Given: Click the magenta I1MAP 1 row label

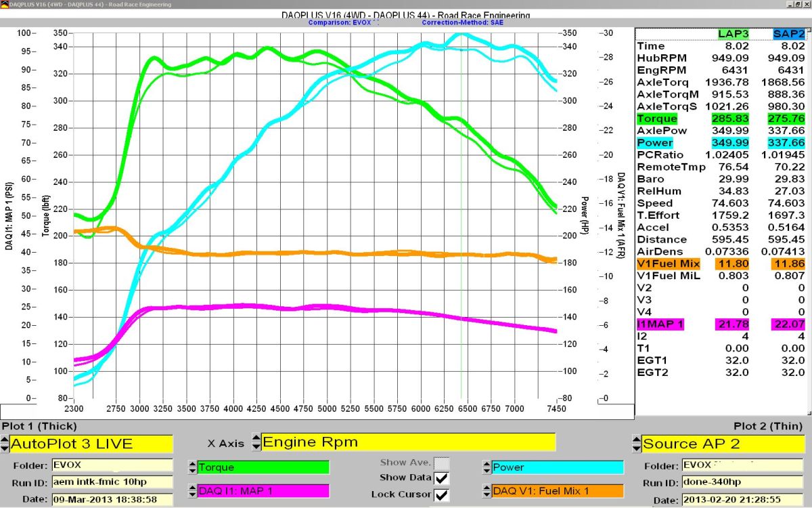Looking at the screenshot, I should point(660,324).
